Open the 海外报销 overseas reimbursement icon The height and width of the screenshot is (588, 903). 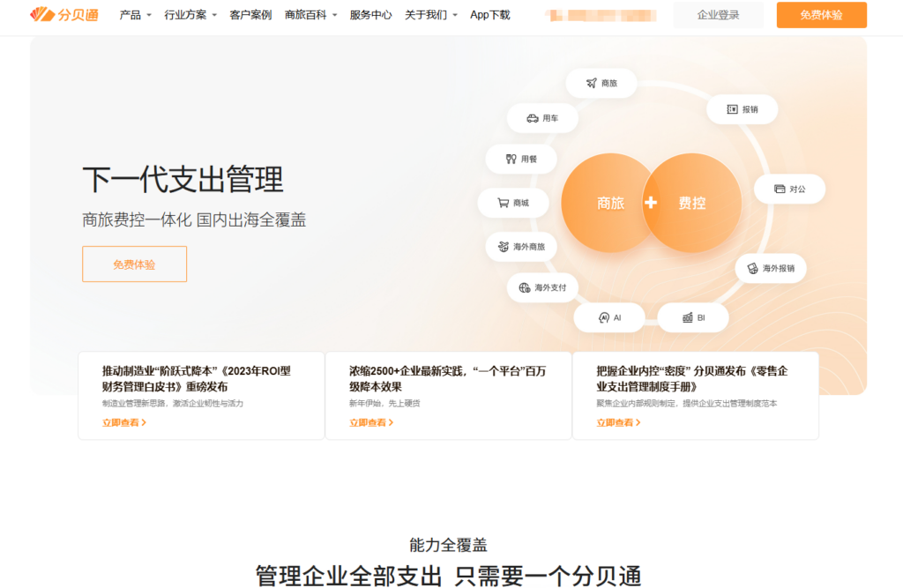(x=770, y=269)
